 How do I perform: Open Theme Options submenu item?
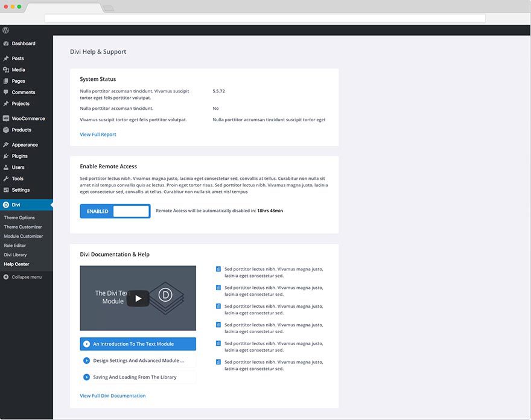click(x=19, y=218)
